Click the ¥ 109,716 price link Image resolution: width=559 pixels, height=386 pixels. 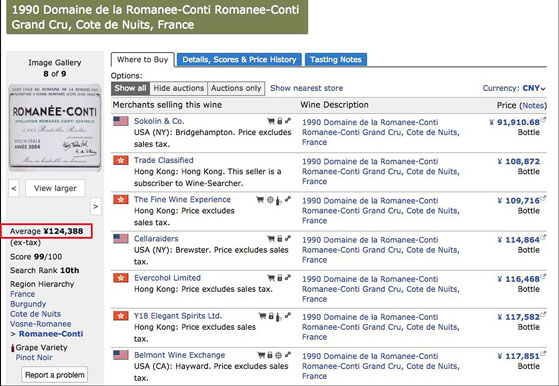pyautogui.click(x=519, y=201)
